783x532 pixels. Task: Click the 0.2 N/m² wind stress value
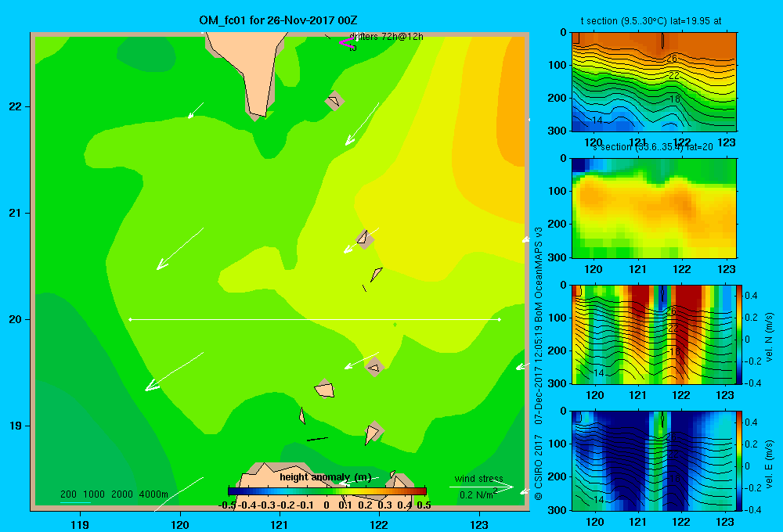pyautogui.click(x=478, y=494)
